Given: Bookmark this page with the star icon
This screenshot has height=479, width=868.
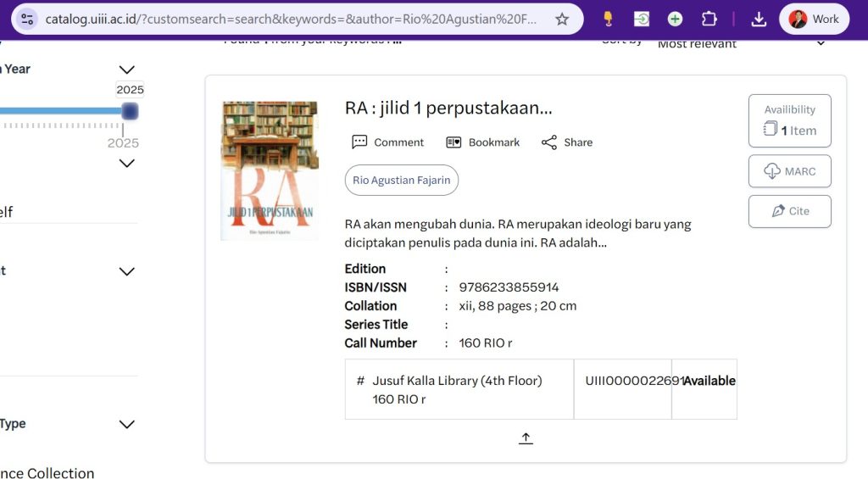Looking at the screenshot, I should (x=562, y=19).
